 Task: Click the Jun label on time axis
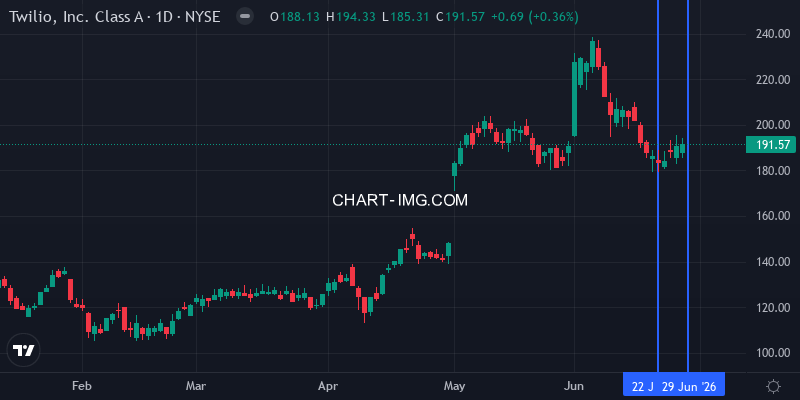tap(574, 386)
